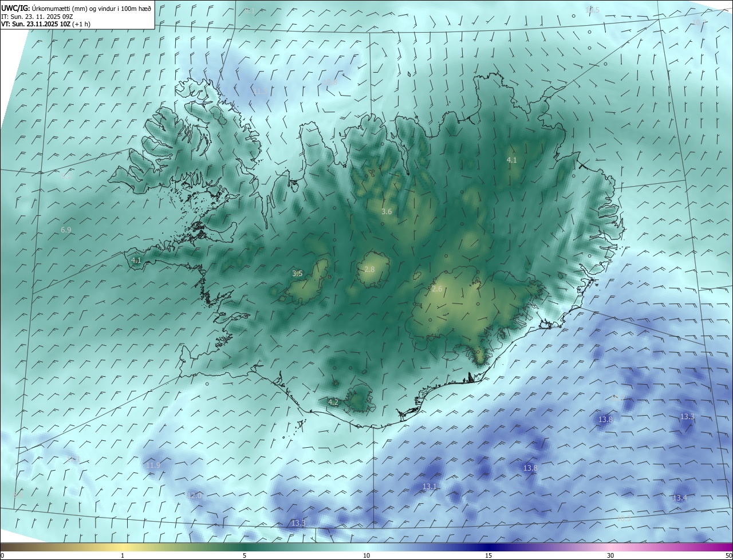Click the 4.2 value label on map
Viewport: 733px width, 560px height.
click(333, 403)
